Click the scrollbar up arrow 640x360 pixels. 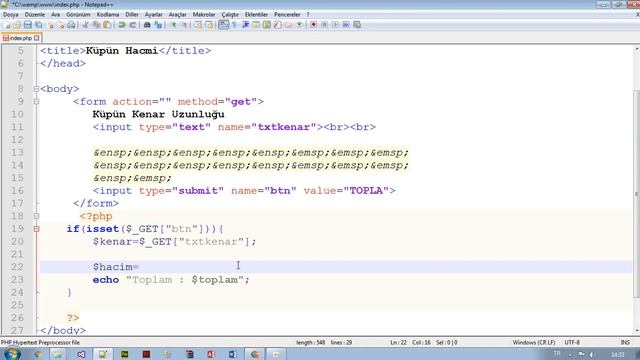[x=637, y=49]
